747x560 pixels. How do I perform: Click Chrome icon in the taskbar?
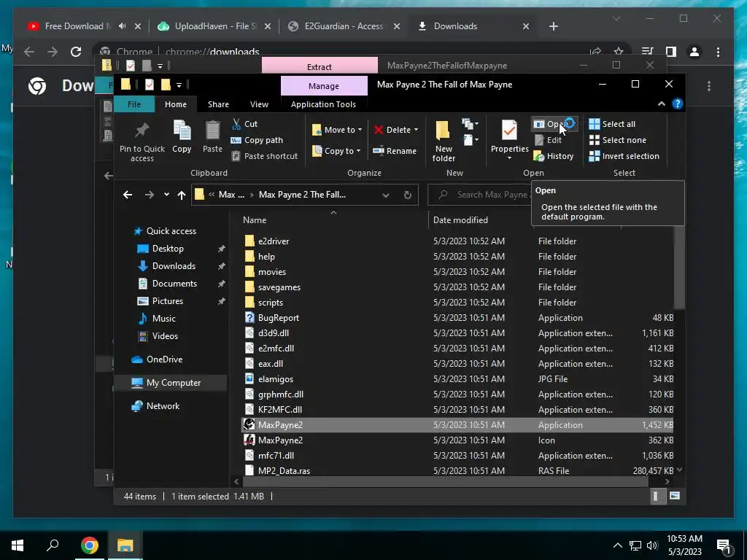coord(89,545)
